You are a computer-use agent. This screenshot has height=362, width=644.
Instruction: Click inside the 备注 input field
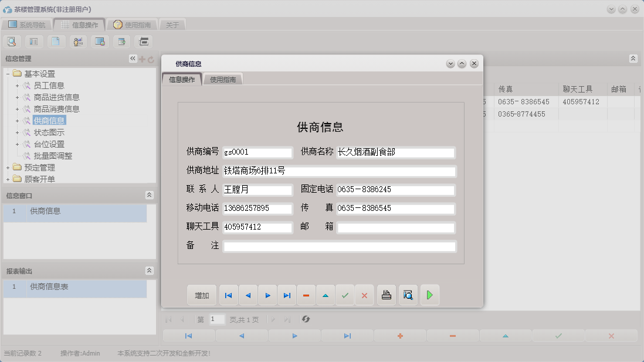tap(340, 246)
